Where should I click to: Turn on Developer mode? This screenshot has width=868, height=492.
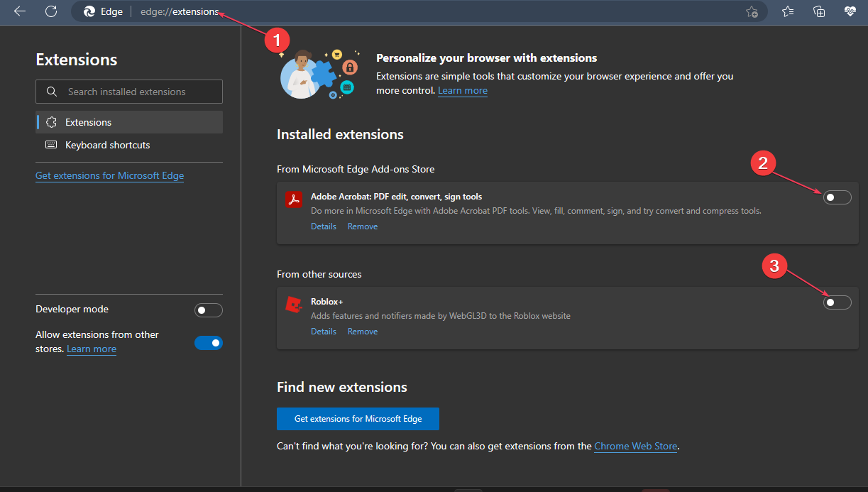coord(209,310)
